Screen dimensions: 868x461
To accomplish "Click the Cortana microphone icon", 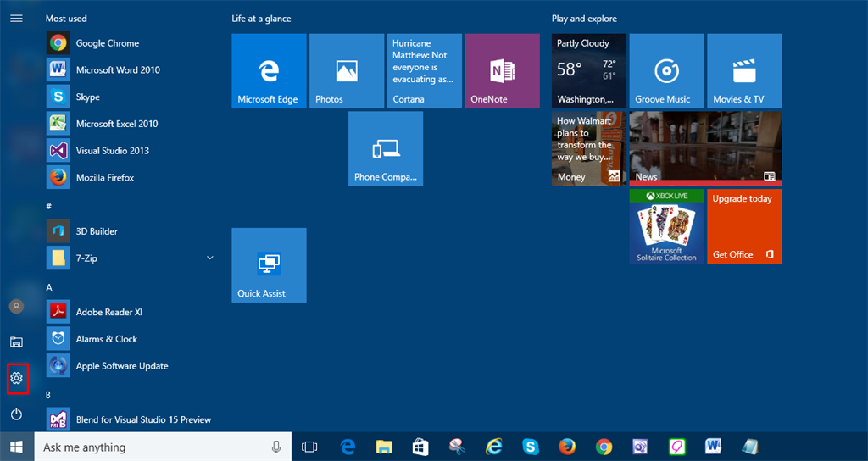I will coord(276,447).
